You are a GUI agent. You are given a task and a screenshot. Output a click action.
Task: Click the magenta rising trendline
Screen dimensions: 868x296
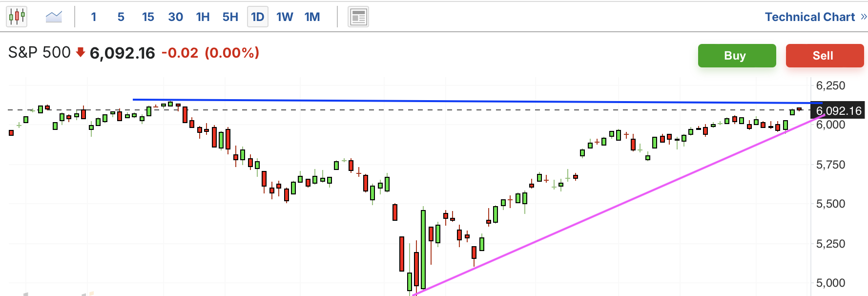click(619, 205)
